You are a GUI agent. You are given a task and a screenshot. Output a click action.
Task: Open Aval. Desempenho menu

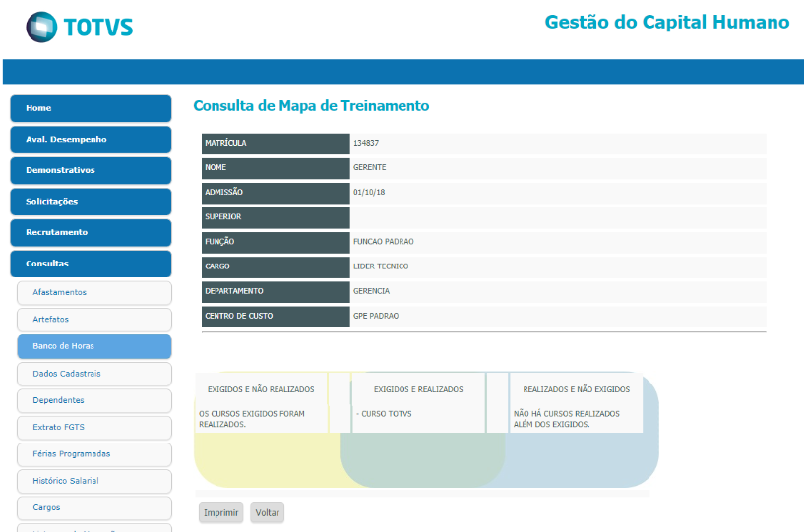(x=91, y=140)
